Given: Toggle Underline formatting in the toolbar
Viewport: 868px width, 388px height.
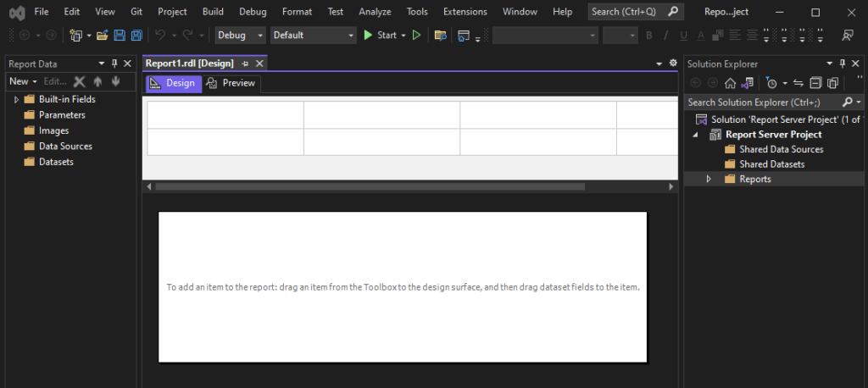Looking at the screenshot, I should pyautogui.click(x=684, y=36).
